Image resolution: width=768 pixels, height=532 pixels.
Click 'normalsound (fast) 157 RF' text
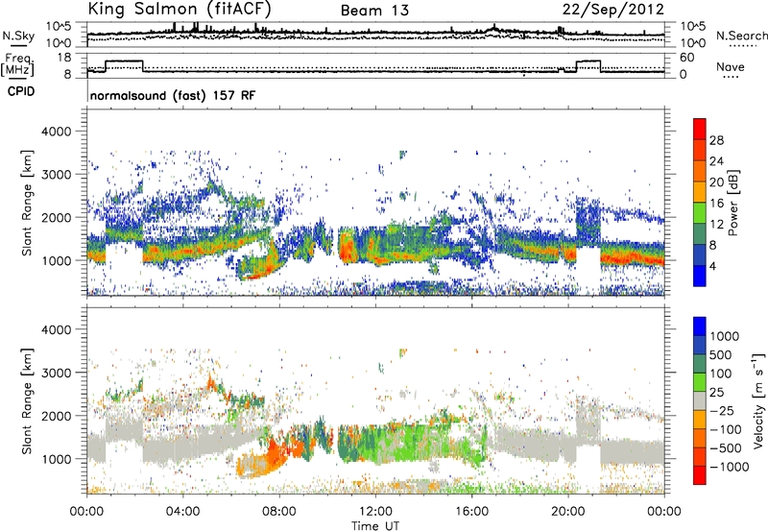[173, 95]
